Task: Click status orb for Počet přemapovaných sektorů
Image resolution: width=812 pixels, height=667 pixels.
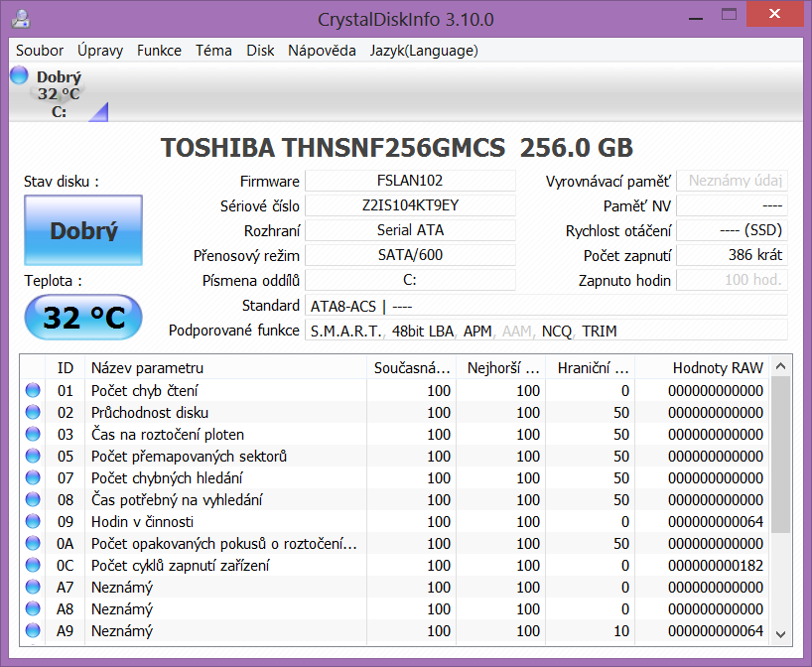Action: 34,457
